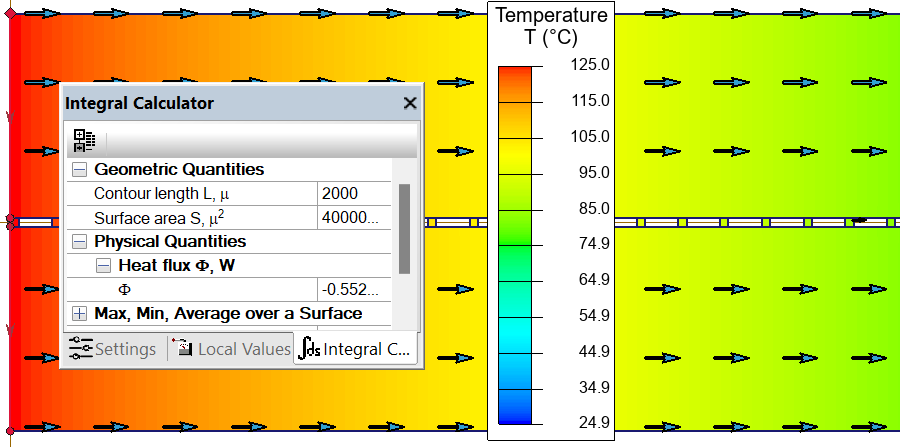Click the 125.0 legend value
900x447 pixels.
click(x=590, y=65)
